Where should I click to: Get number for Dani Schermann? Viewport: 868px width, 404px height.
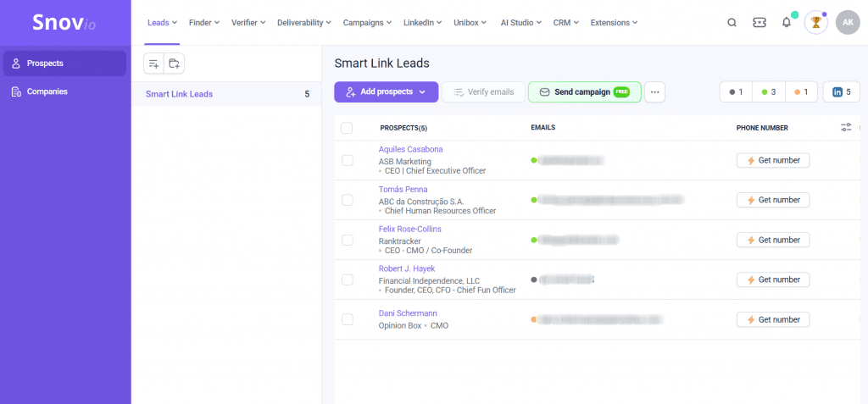(773, 319)
